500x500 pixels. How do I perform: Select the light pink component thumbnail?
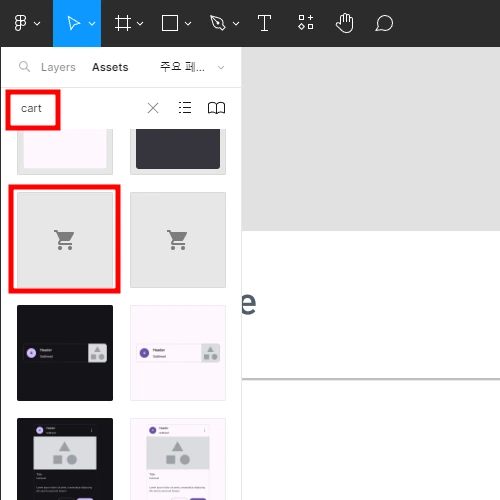pyautogui.click(x=65, y=152)
